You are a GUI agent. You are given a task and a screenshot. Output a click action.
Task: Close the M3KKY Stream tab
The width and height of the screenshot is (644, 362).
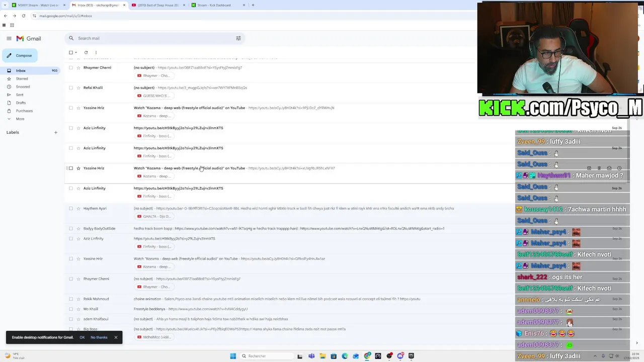click(x=64, y=5)
